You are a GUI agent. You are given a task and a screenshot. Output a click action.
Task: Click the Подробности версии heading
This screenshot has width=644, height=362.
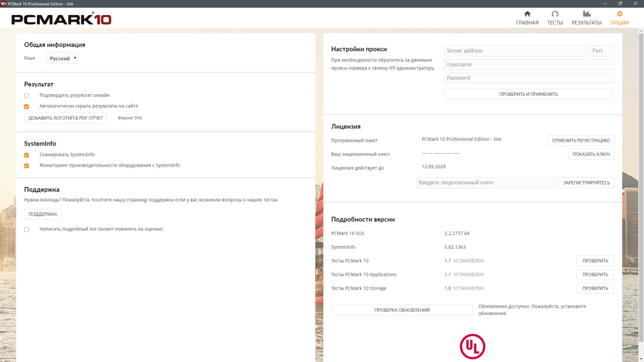pyautogui.click(x=362, y=220)
